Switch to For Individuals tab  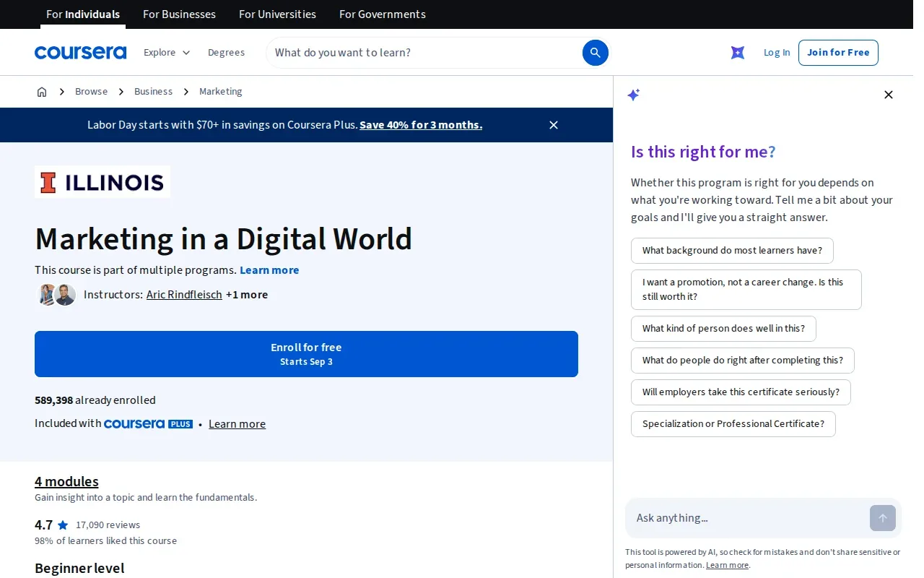tap(83, 14)
